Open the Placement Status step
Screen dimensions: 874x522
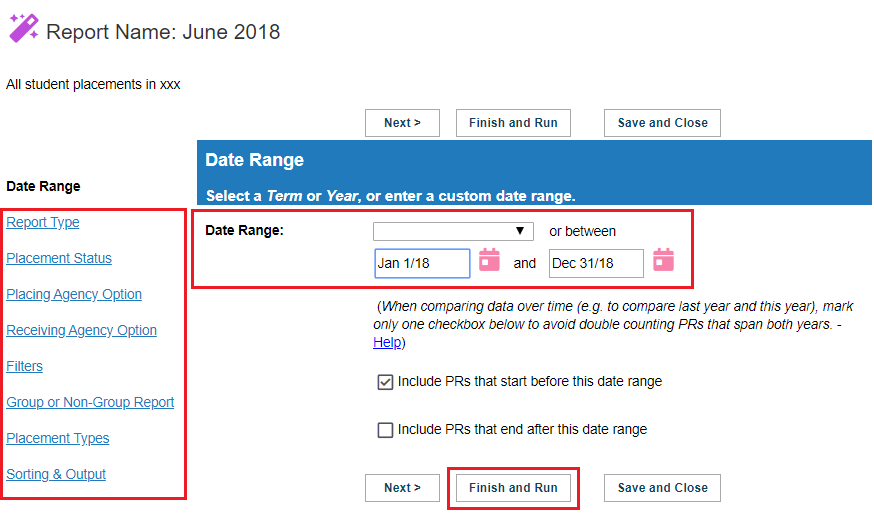coord(59,258)
